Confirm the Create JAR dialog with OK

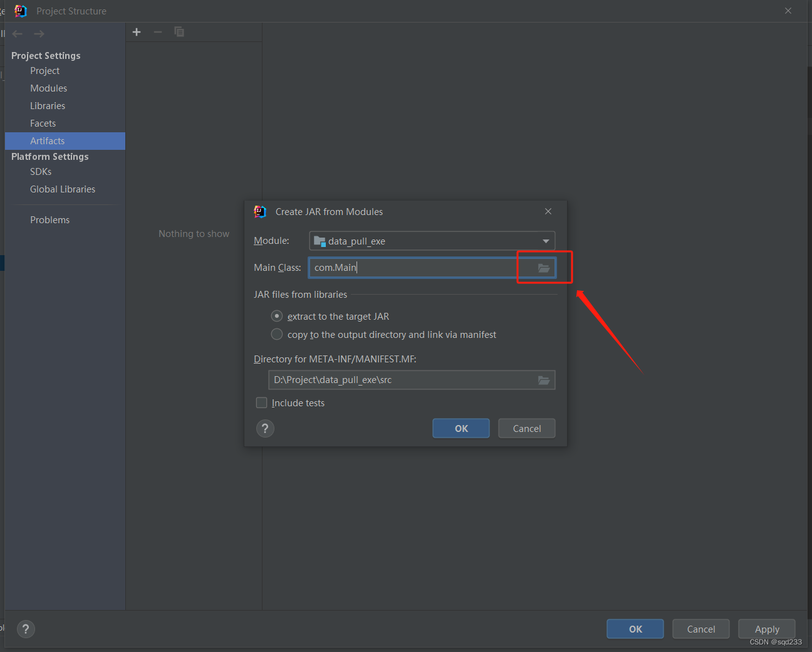click(x=461, y=428)
